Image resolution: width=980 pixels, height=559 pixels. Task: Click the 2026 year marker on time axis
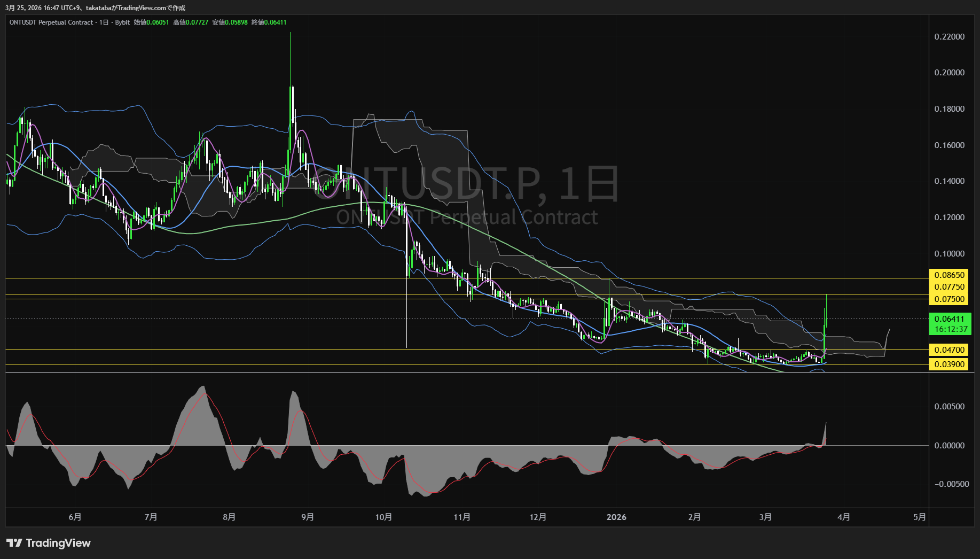click(616, 517)
